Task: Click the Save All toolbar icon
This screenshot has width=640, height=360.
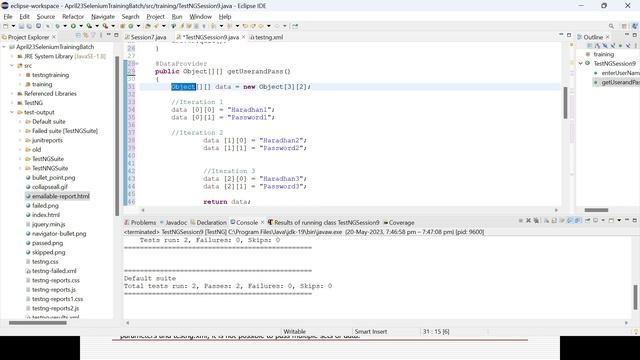Action: (29, 26)
